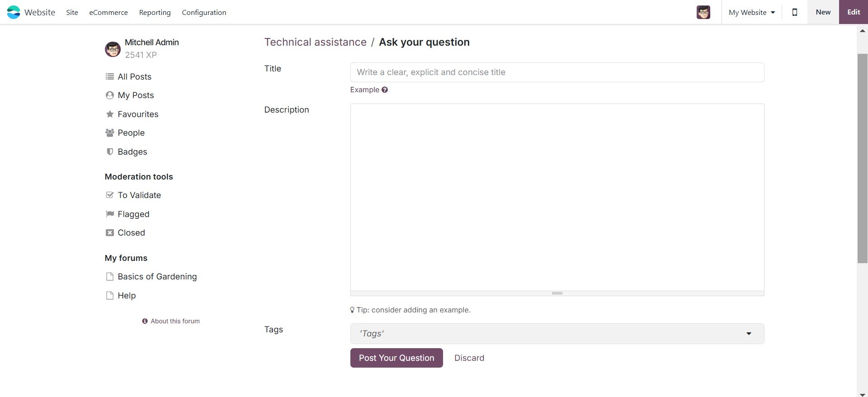Open the mobile preview phone icon
Viewport: 868px width, 397px height.
coord(794,12)
